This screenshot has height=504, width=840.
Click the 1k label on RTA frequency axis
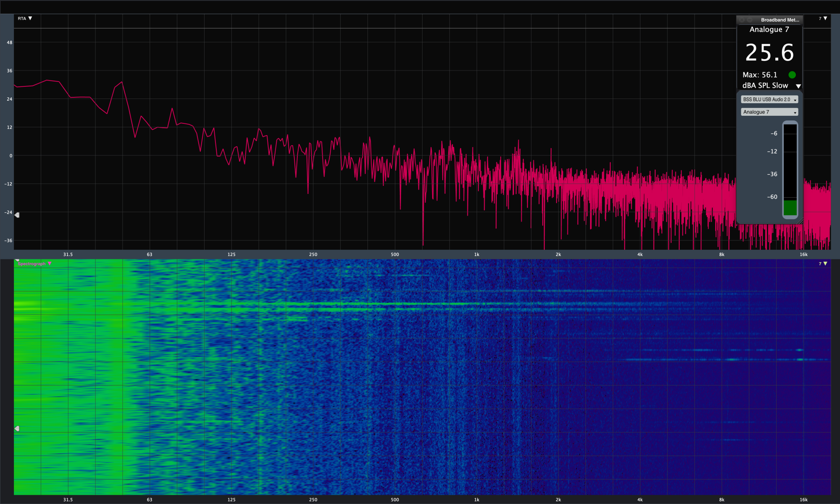(477, 254)
